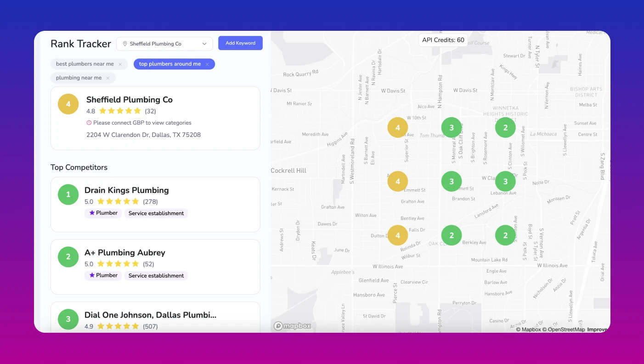Click "Please connect GBP to view categories" text
Viewport: 644px width, 364px height.
point(142,123)
